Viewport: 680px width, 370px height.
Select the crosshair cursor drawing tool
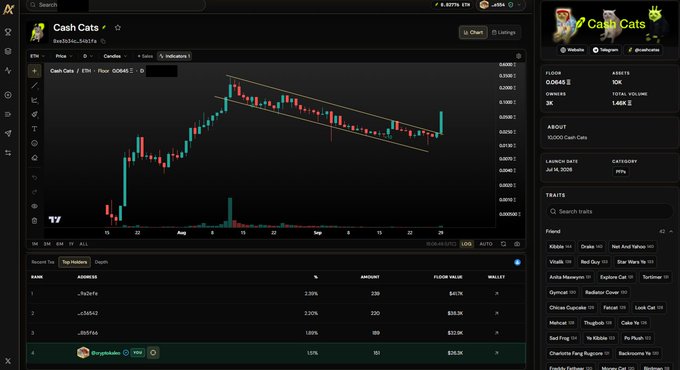[x=34, y=71]
